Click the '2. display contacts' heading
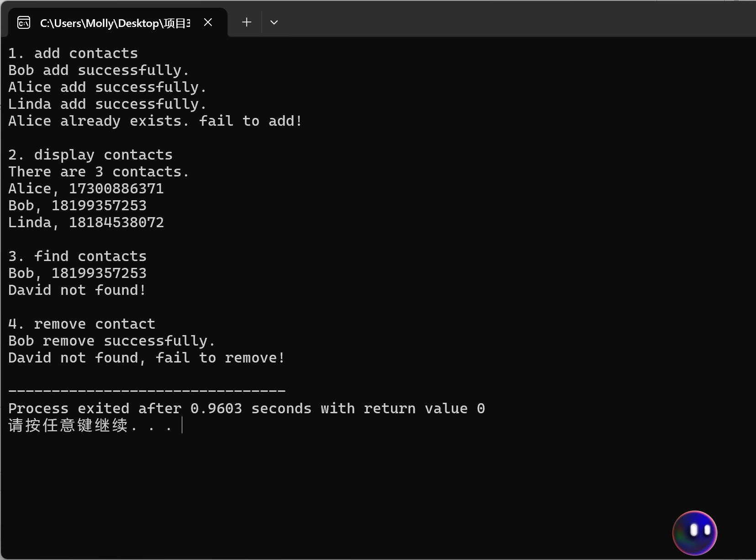756x560 pixels. tap(90, 155)
